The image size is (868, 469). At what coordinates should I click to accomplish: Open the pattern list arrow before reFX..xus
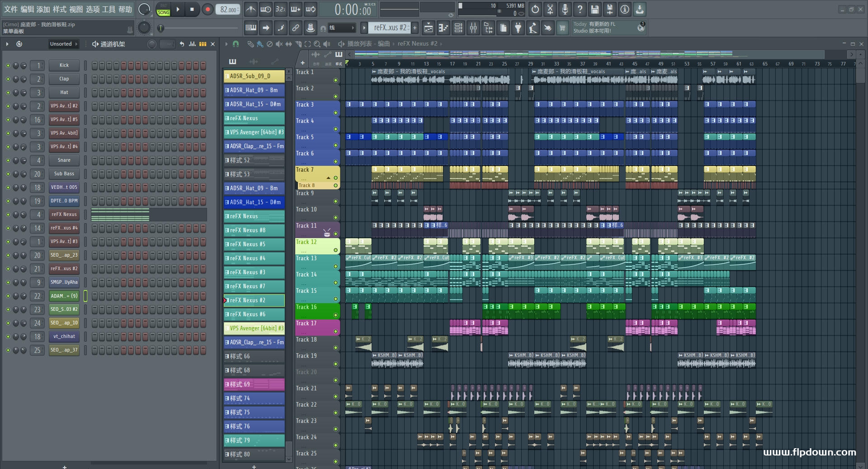point(364,28)
